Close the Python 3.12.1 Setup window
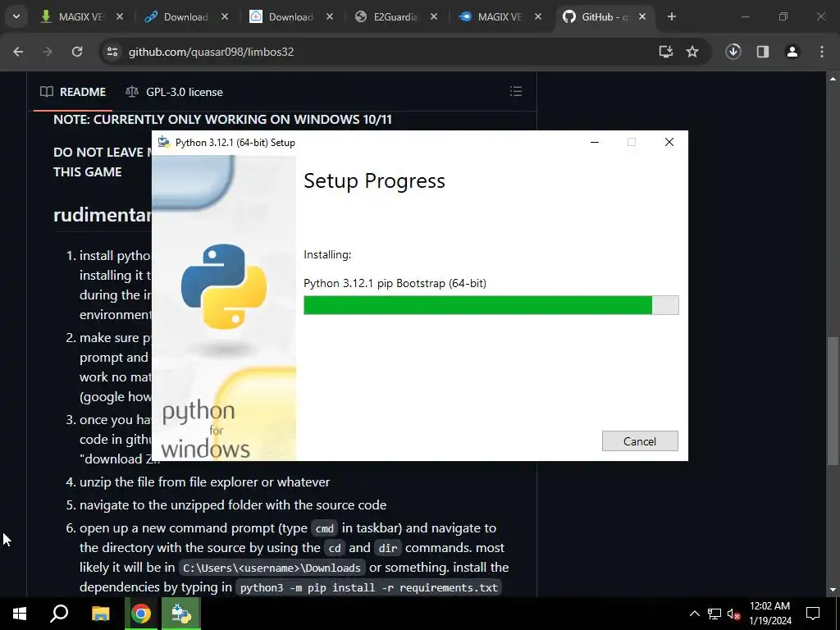The height and width of the screenshot is (630, 840). coord(669,142)
